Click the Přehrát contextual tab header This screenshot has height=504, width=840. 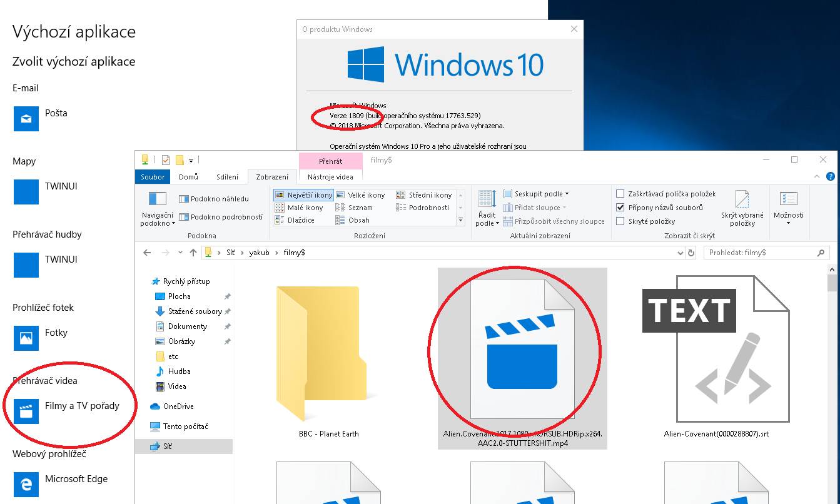pyautogui.click(x=330, y=161)
